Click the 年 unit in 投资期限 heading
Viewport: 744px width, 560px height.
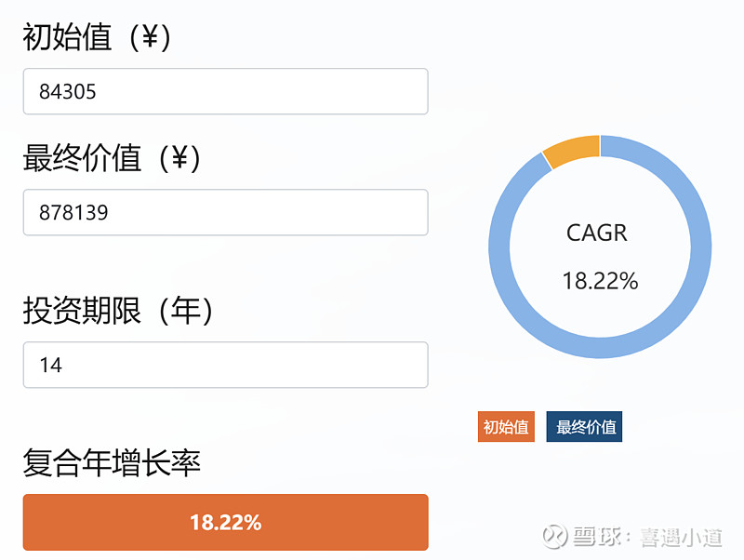[x=186, y=311]
